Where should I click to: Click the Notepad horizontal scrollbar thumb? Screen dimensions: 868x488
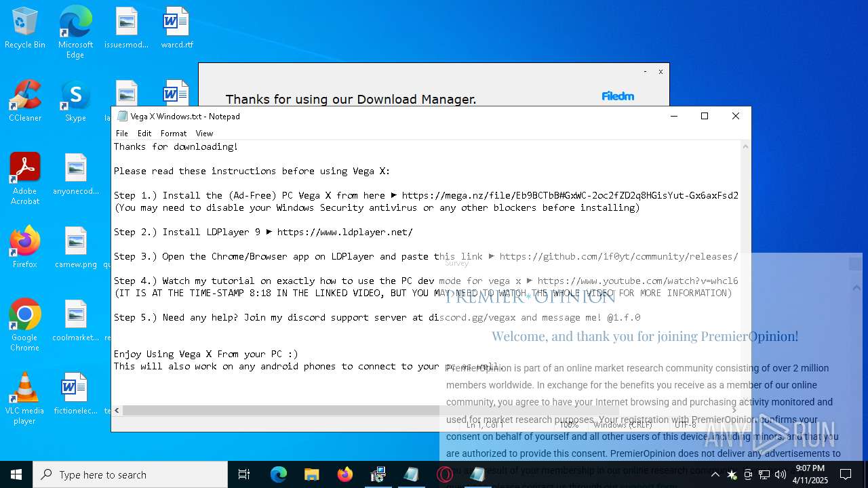pos(371,410)
